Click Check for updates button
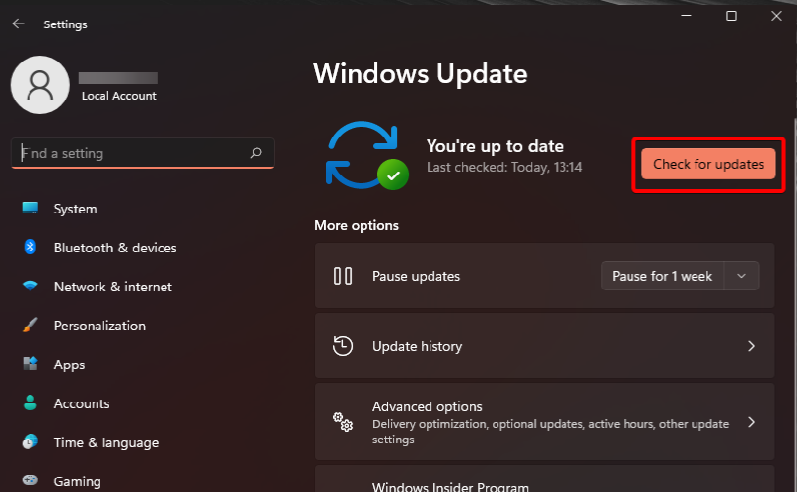 [708, 164]
